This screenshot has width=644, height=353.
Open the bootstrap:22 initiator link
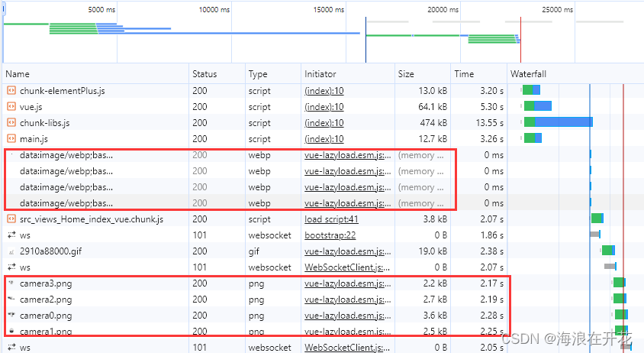330,235
